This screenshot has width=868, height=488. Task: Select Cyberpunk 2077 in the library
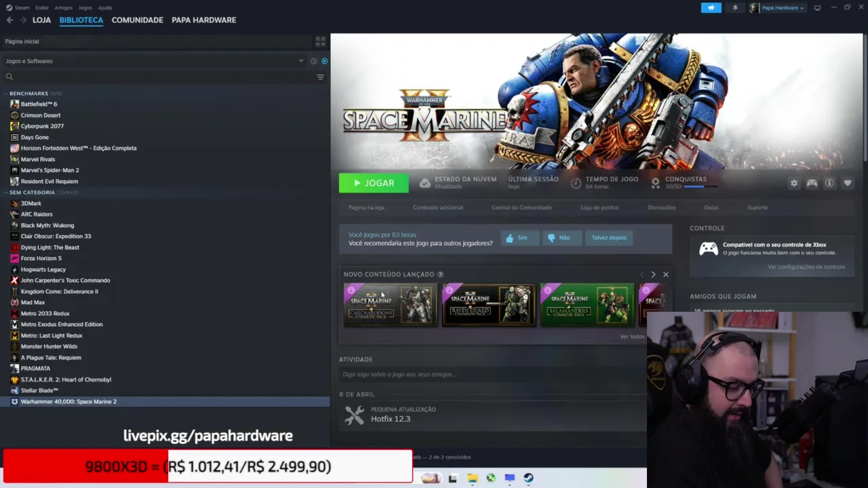tap(42, 126)
